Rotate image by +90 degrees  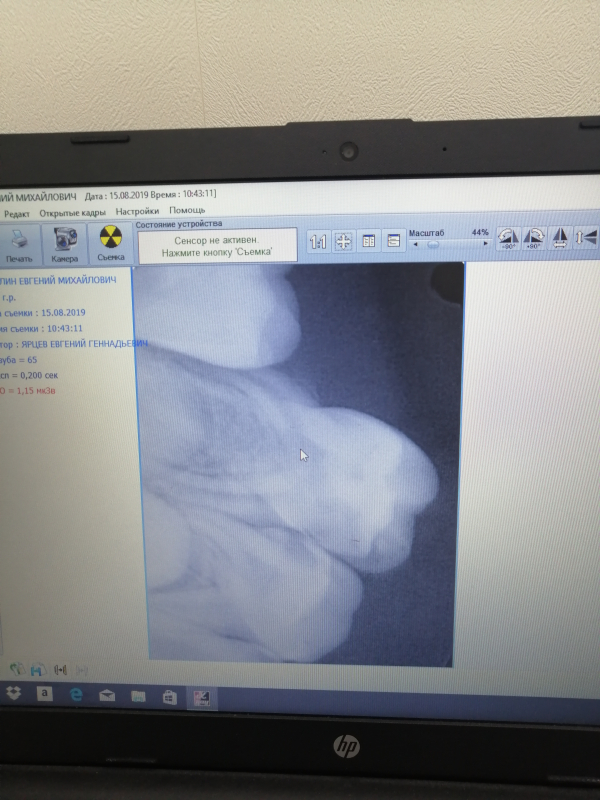534,240
